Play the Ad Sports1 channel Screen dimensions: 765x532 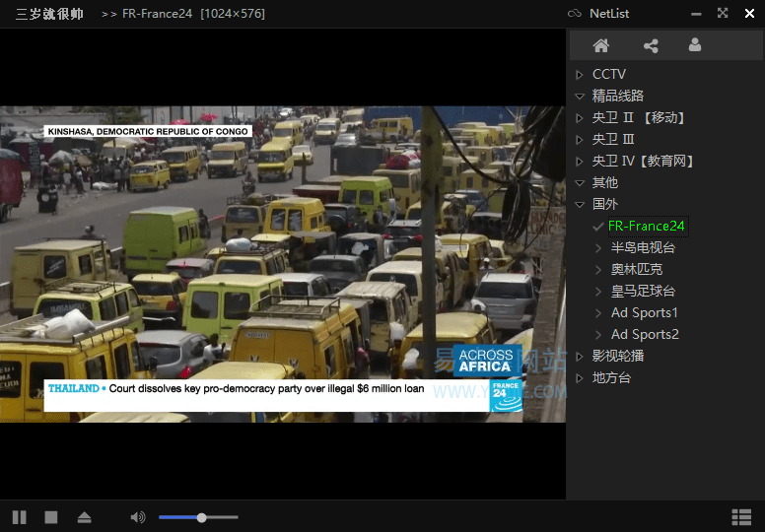pyautogui.click(x=644, y=313)
